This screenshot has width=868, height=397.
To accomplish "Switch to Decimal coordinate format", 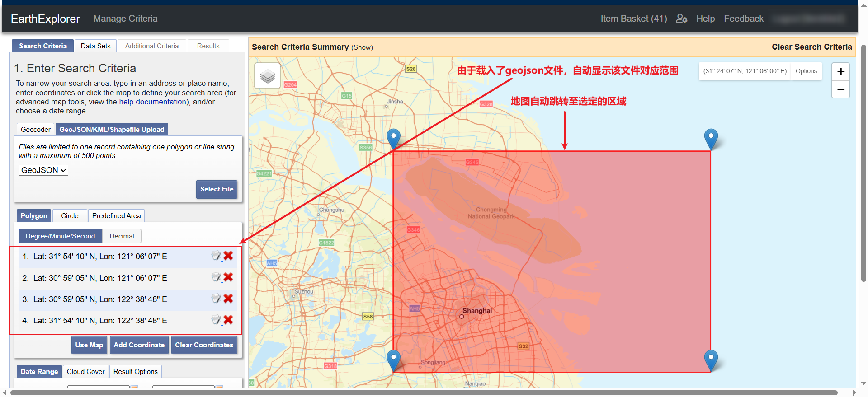I will (x=122, y=236).
